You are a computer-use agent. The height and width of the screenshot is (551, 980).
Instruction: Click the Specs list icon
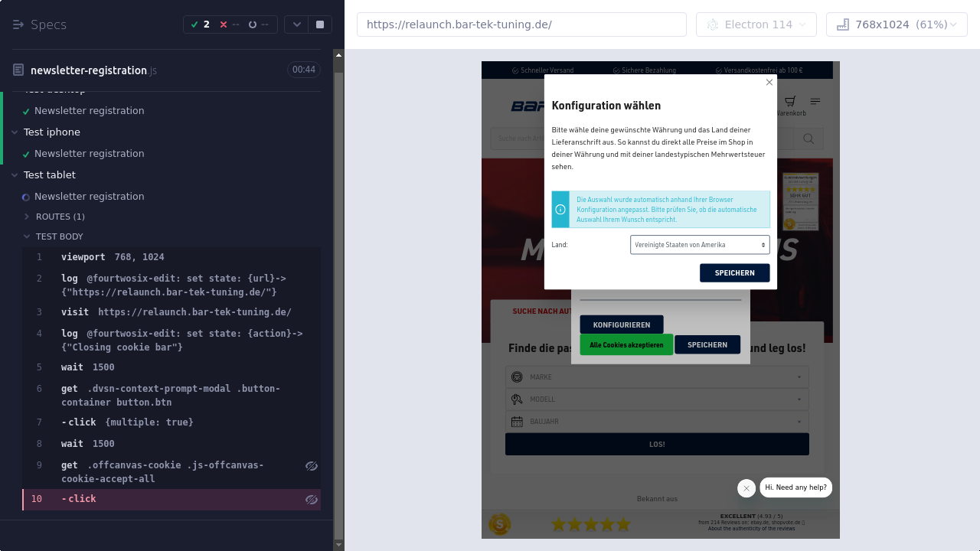pos(18,24)
